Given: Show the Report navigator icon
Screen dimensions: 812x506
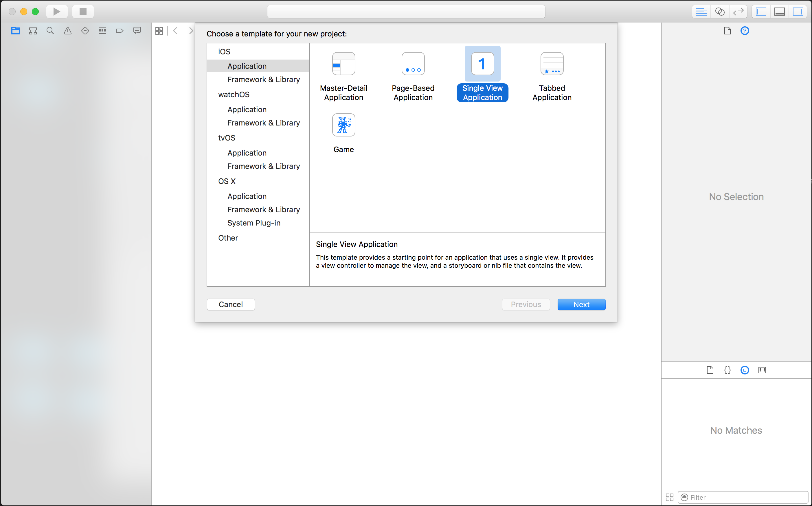Looking at the screenshot, I should [x=137, y=31].
